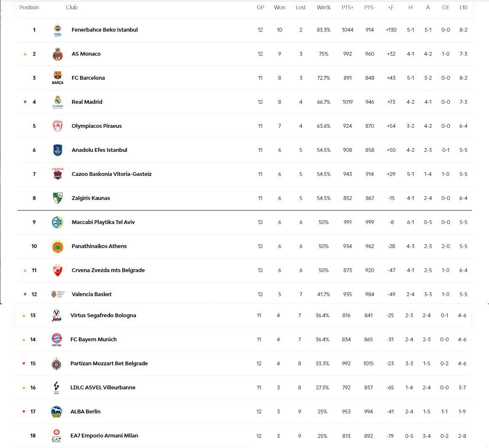This screenshot has width=489, height=448.
Task: Click the ALBA Berlin club logo
Action: point(56,412)
